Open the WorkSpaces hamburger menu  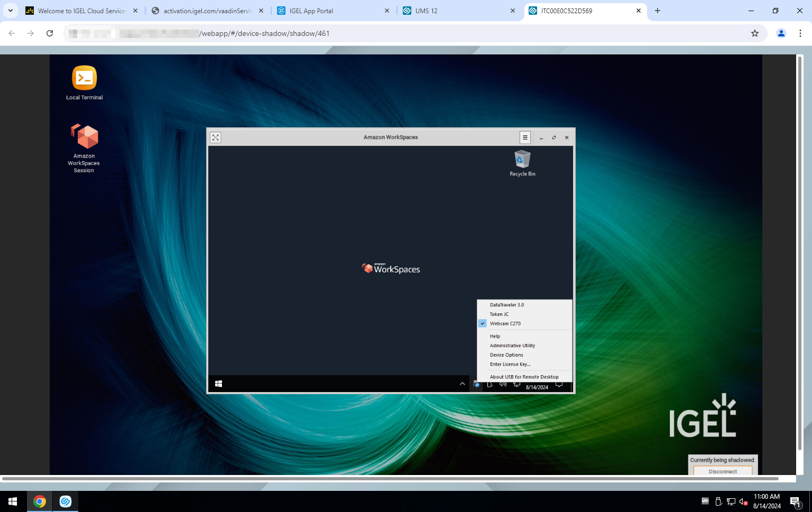(525, 137)
